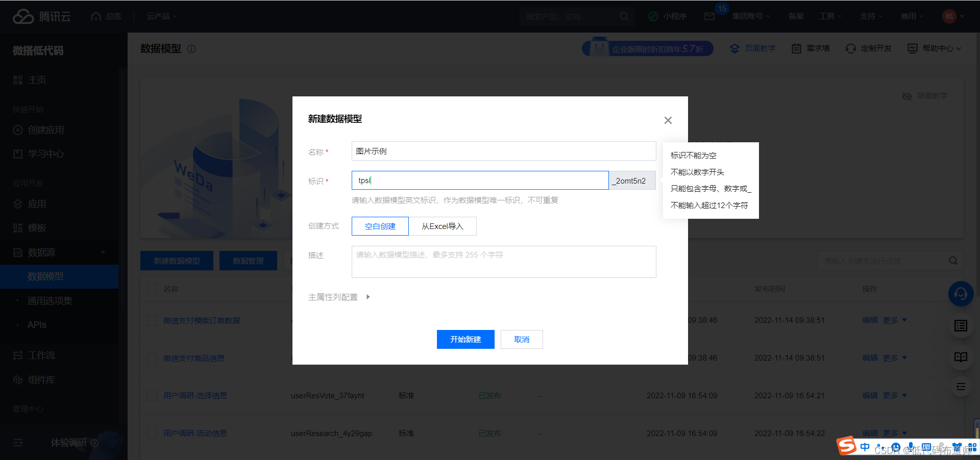Select 空白创建 creation method
980x460 pixels.
380,226
